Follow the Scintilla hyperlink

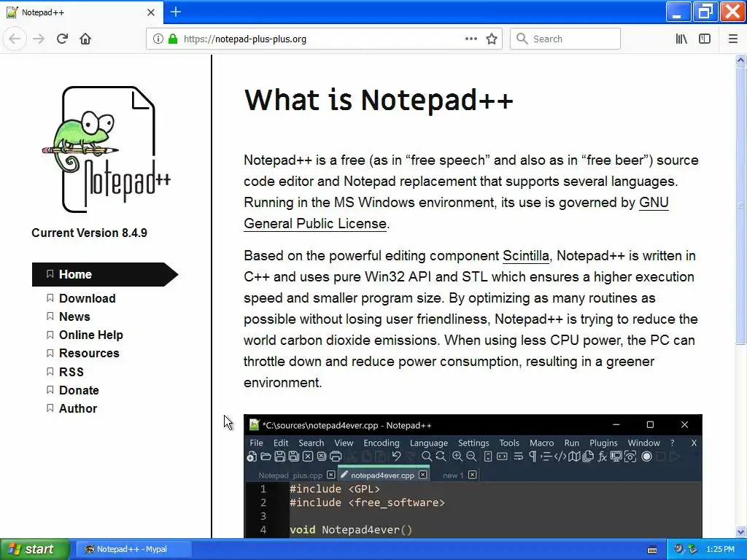click(x=525, y=256)
